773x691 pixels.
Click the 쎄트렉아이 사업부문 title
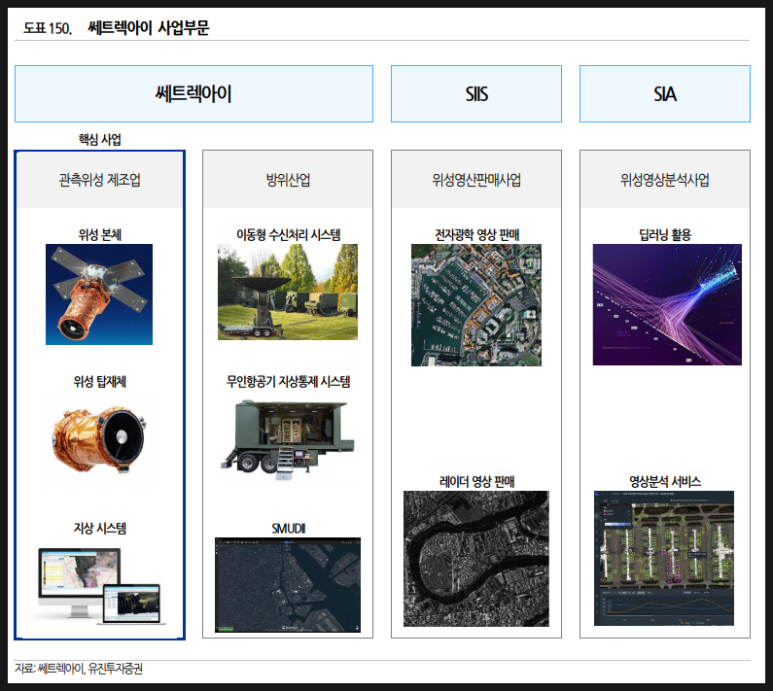(148, 28)
